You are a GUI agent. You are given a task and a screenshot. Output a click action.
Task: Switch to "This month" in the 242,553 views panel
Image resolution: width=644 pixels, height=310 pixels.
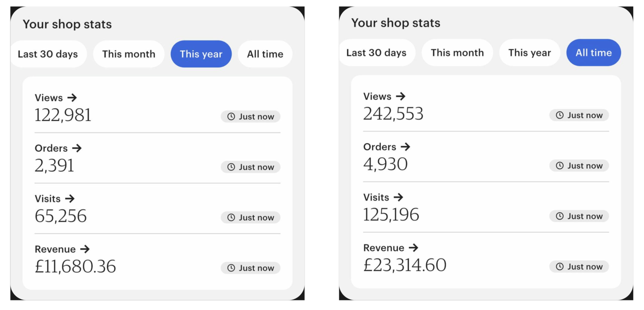pyautogui.click(x=457, y=53)
